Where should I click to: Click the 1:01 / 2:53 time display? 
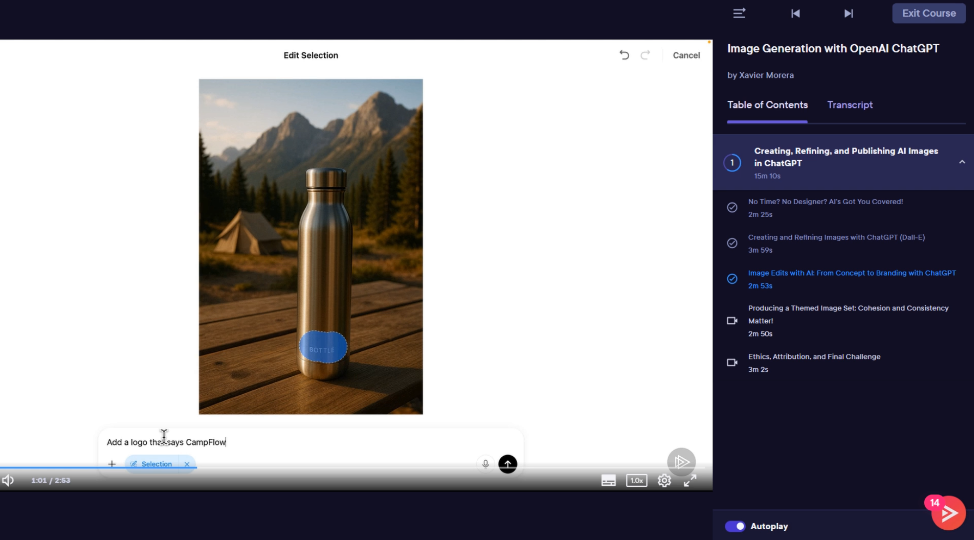click(50, 480)
